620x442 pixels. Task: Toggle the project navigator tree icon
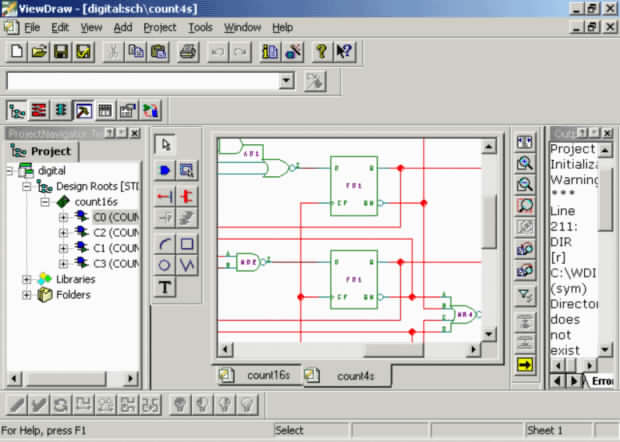(x=17, y=110)
